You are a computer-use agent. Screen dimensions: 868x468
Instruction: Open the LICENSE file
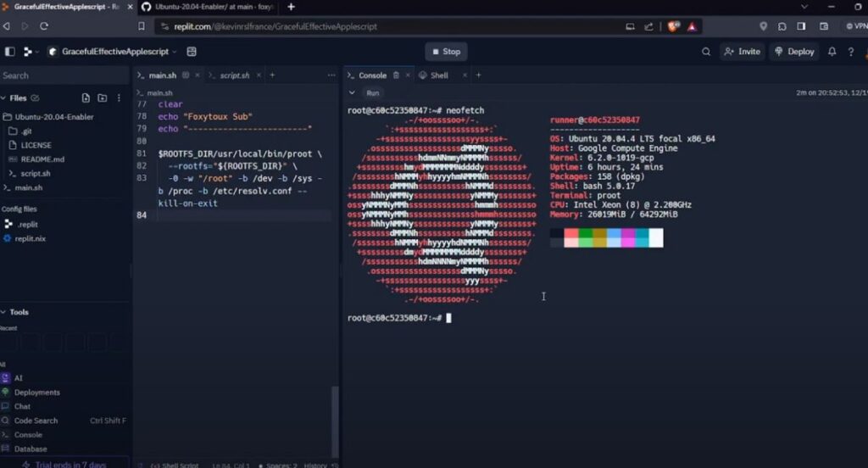point(36,145)
